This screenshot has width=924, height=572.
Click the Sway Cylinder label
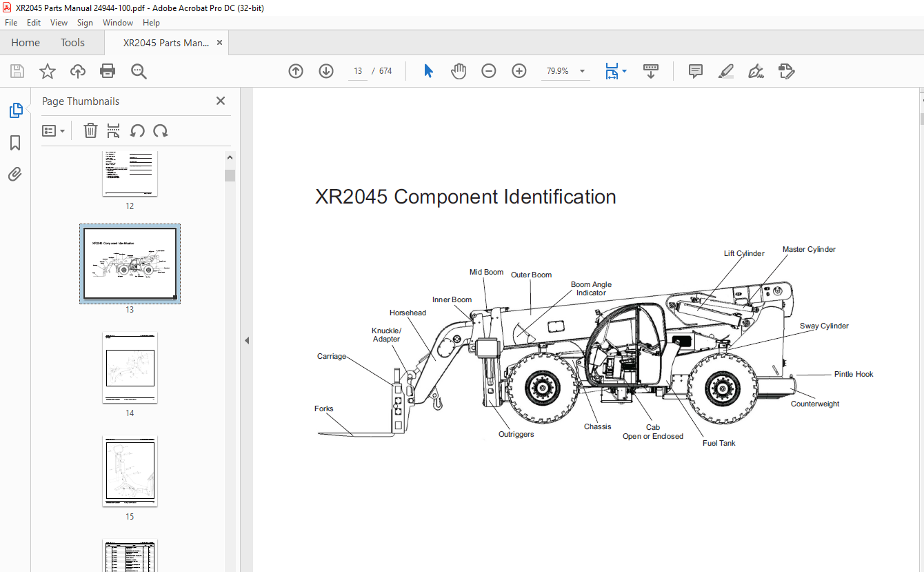click(x=824, y=326)
